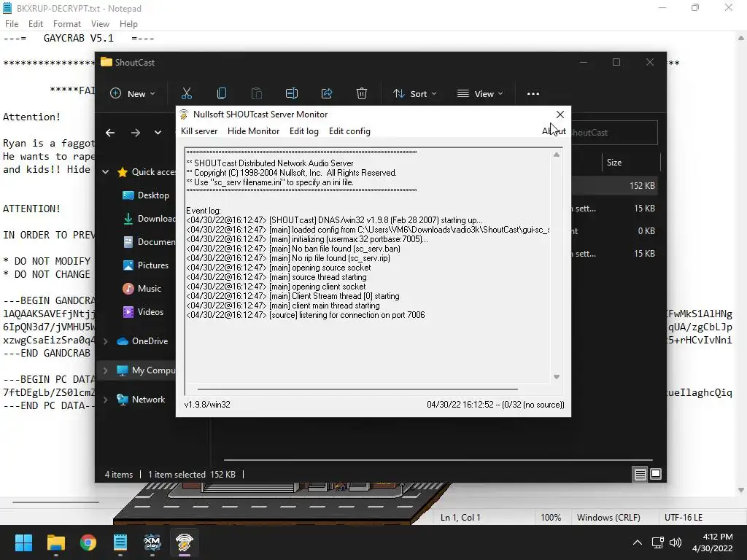Click the Paste icon in Explorer toolbar
The image size is (747, 560).
[x=257, y=94]
